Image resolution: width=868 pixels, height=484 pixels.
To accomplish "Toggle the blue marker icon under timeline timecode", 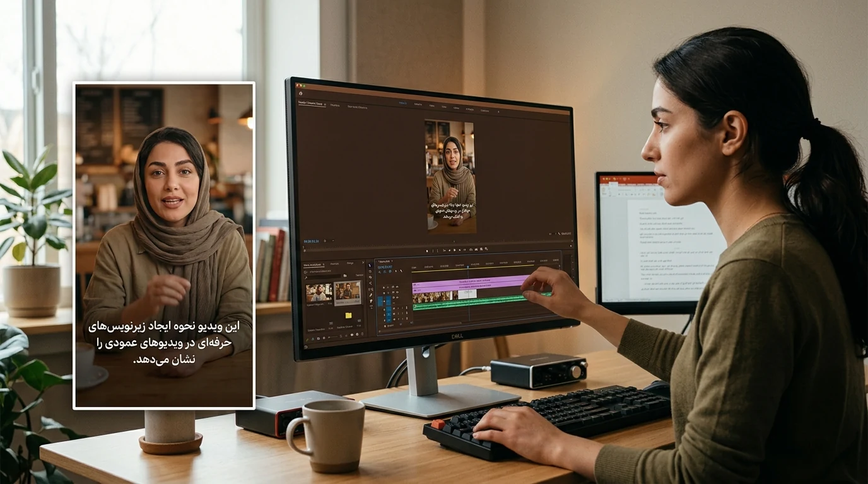I will click(390, 272).
